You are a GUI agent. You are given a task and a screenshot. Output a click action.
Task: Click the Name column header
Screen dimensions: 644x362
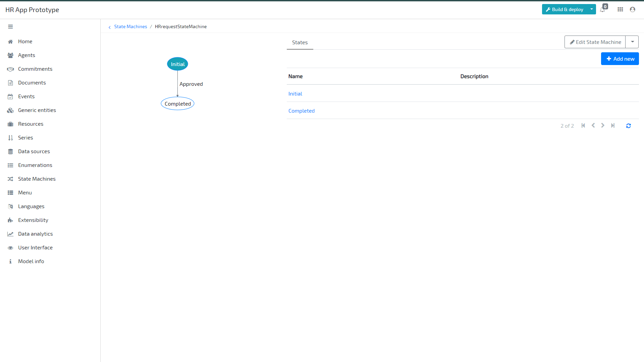point(296,76)
